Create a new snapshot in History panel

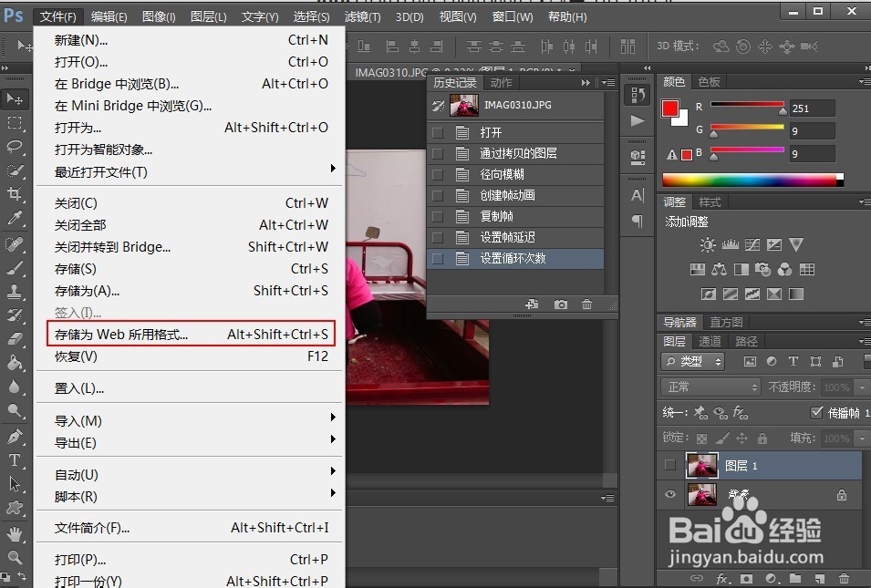[561, 304]
